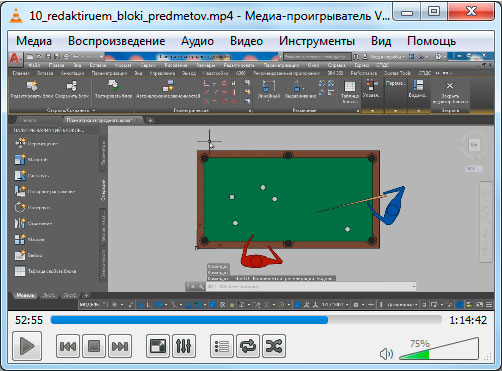
Task: Minimize the VLC player window
Action: coord(407,12)
